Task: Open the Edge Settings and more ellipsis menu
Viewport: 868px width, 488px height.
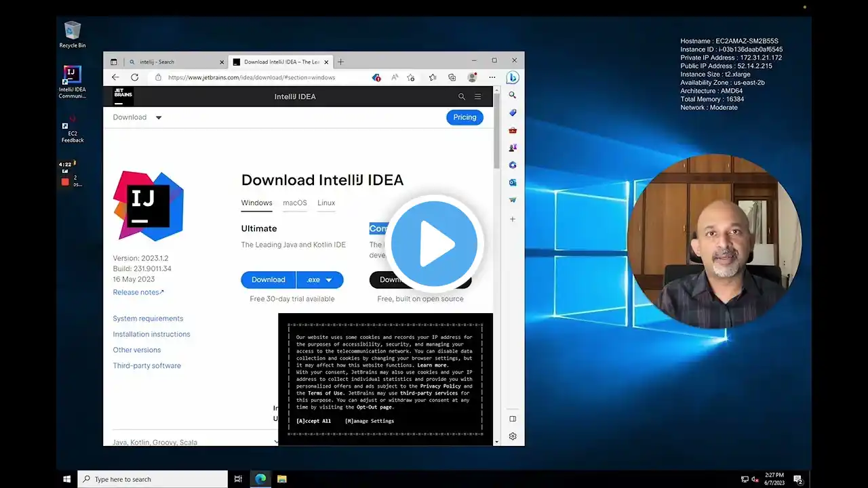Action: click(492, 77)
